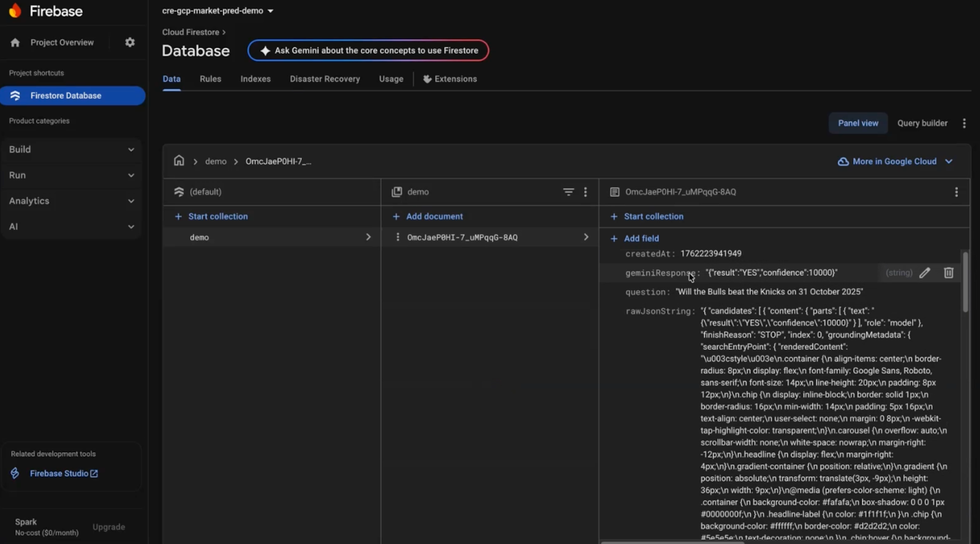Viewport: 980px width, 544px height.
Task: Expand the Analytics category
Action: 72,201
